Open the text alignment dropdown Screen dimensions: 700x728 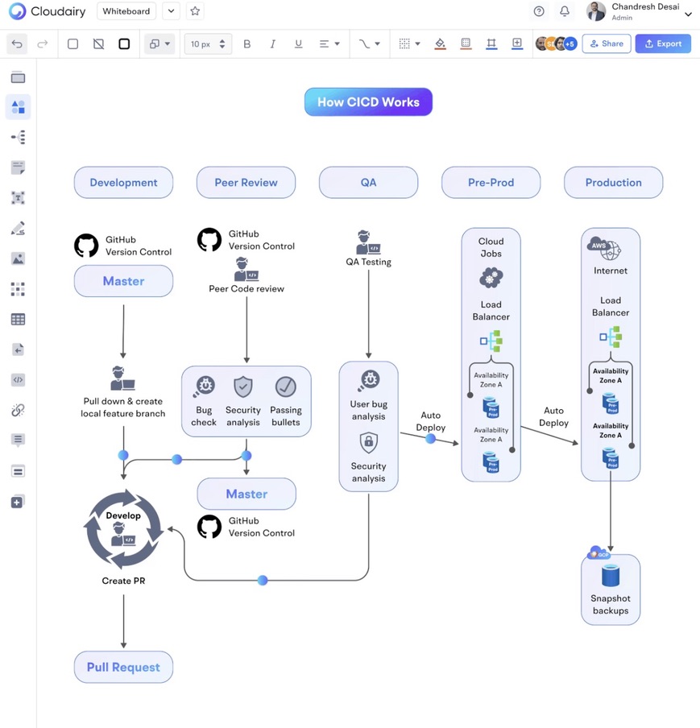point(329,44)
